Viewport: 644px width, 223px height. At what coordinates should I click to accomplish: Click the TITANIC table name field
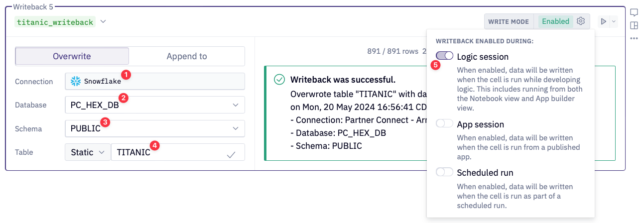tap(169, 152)
